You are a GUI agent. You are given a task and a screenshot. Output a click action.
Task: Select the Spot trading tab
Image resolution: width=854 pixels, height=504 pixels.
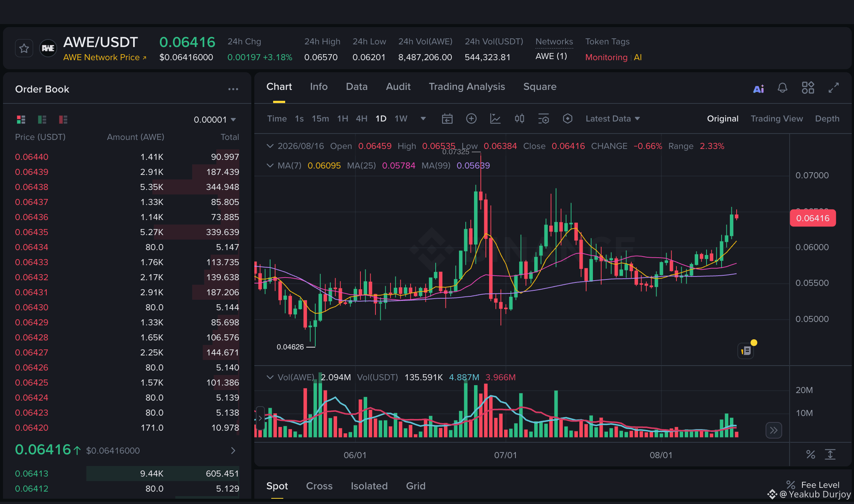pyautogui.click(x=277, y=486)
